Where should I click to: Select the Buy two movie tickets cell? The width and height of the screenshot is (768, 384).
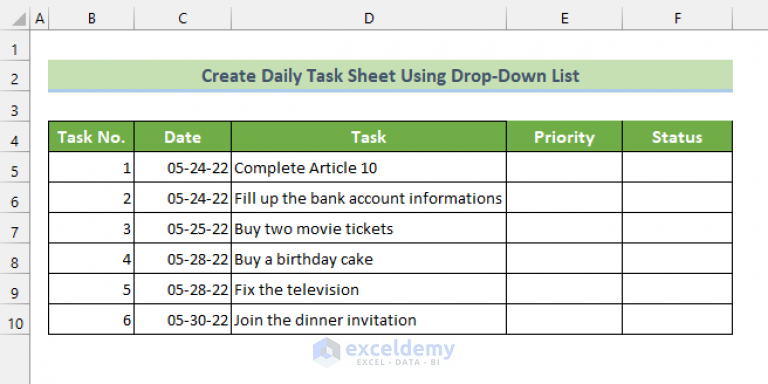tap(369, 228)
